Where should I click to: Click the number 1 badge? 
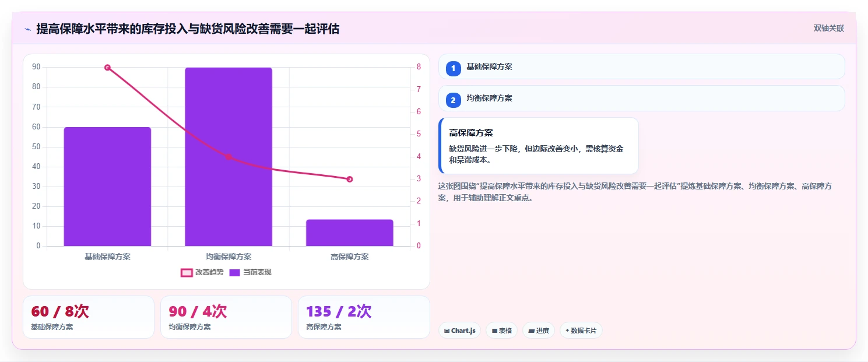pos(453,69)
